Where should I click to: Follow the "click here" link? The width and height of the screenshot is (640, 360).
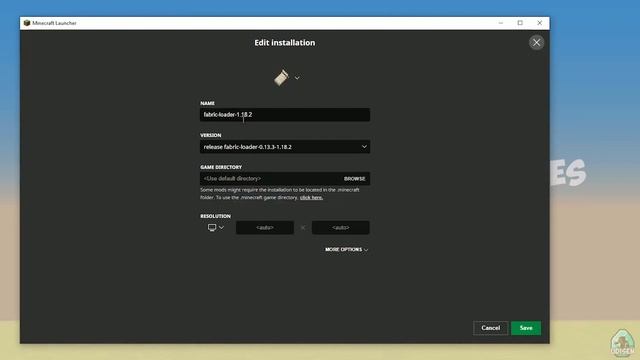(x=311, y=198)
